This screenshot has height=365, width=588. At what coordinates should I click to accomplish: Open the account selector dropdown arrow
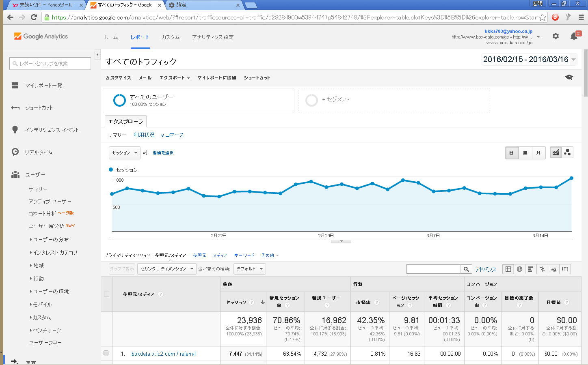tap(538, 36)
